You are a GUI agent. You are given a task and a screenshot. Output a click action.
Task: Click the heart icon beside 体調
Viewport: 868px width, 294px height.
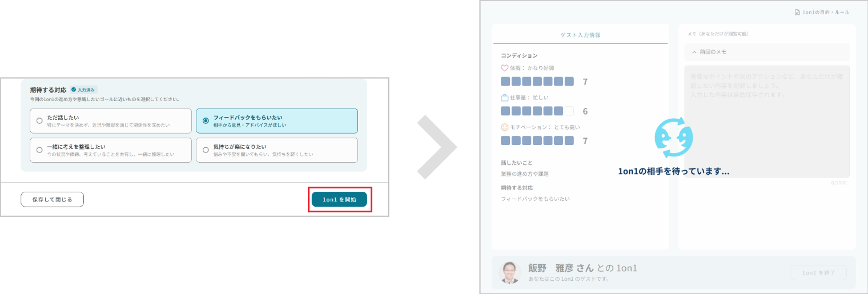(504, 68)
